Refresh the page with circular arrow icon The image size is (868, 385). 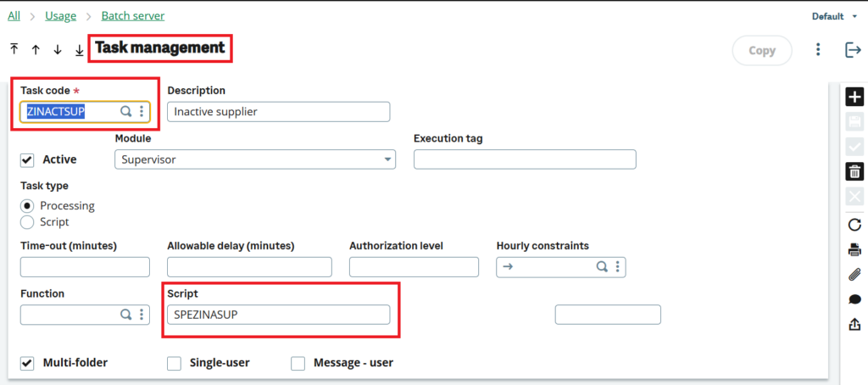click(x=854, y=225)
